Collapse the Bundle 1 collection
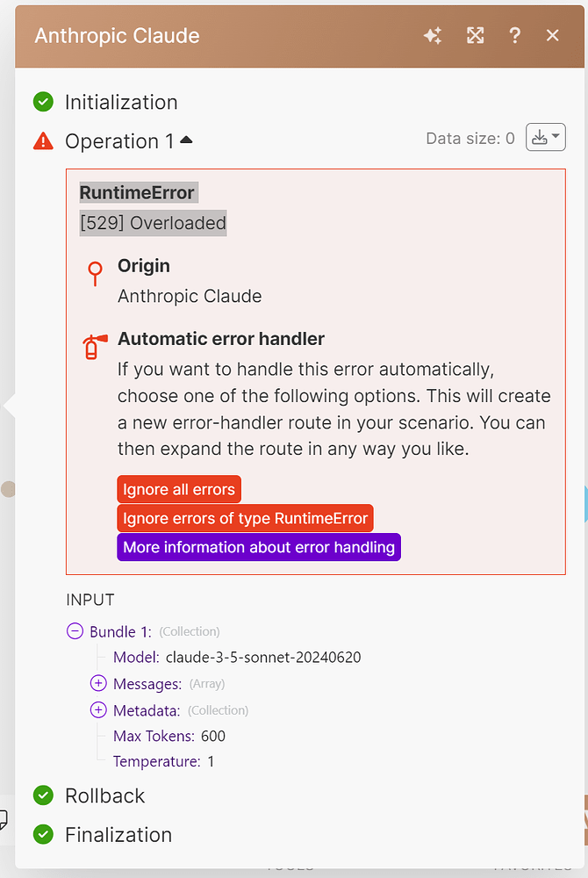This screenshot has width=588, height=878. pos(75,631)
